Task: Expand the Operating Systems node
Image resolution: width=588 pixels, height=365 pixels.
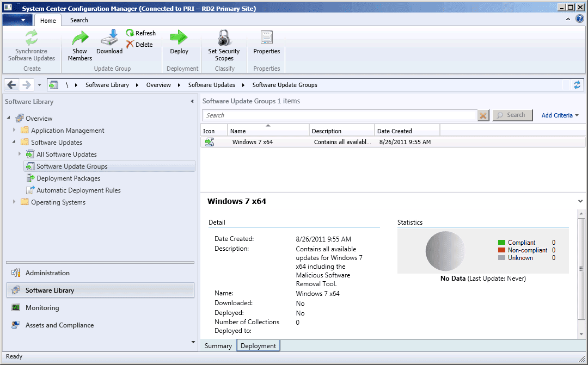Action: [14, 202]
